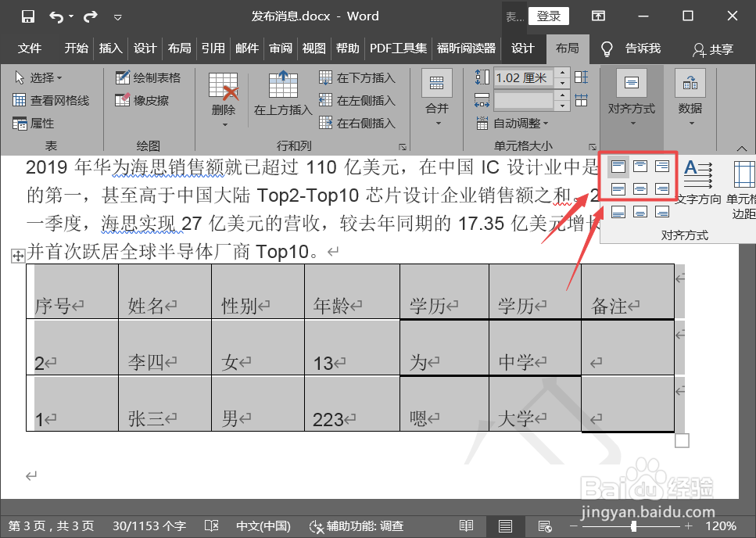Open the Customize Quick Access Toolbar dropdown
This screenshot has width=756, height=538.
117,17
